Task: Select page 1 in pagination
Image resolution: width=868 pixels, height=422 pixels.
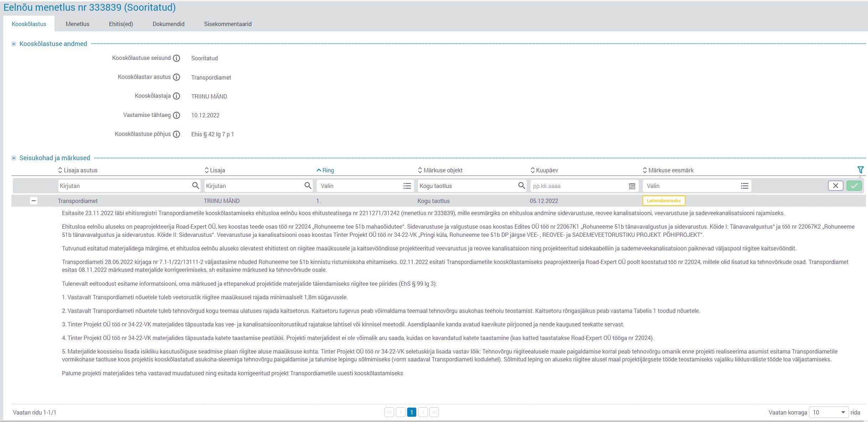Action: pyautogui.click(x=412, y=412)
